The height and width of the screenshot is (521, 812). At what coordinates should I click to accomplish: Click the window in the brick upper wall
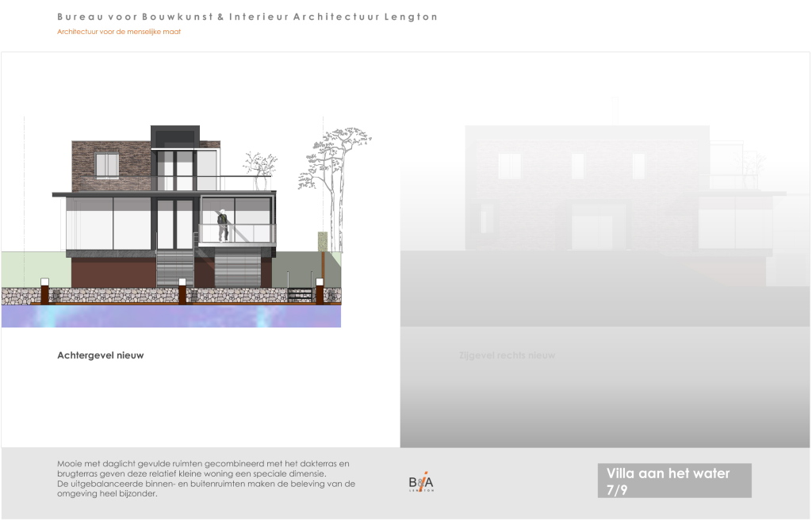(x=107, y=166)
